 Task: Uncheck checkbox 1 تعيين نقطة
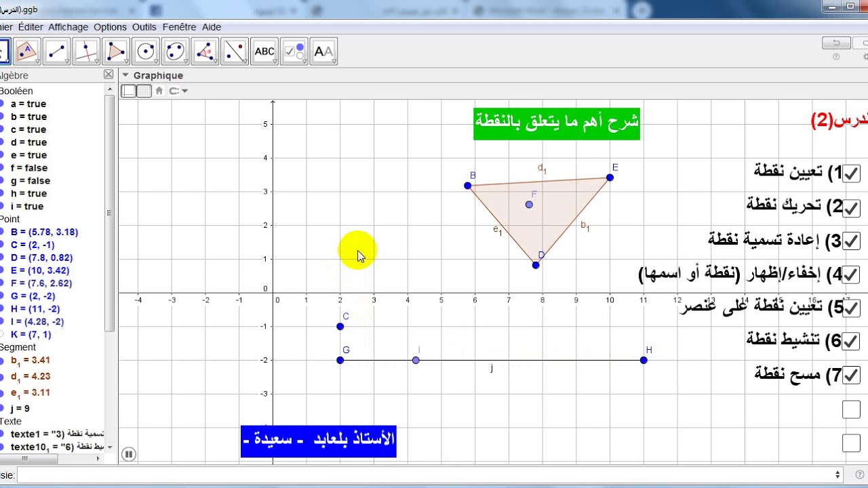coord(851,174)
